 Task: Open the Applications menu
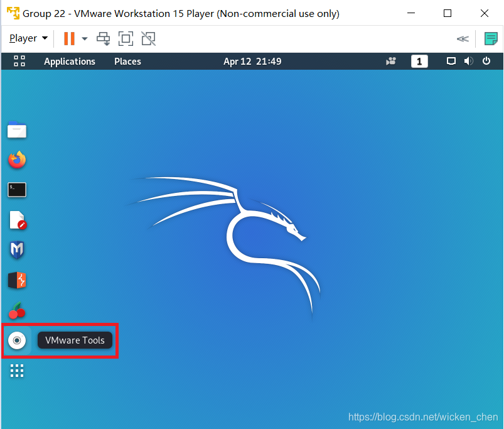[x=70, y=62]
